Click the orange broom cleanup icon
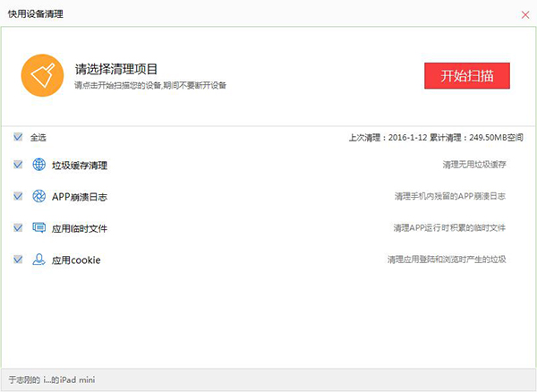 click(x=42, y=76)
